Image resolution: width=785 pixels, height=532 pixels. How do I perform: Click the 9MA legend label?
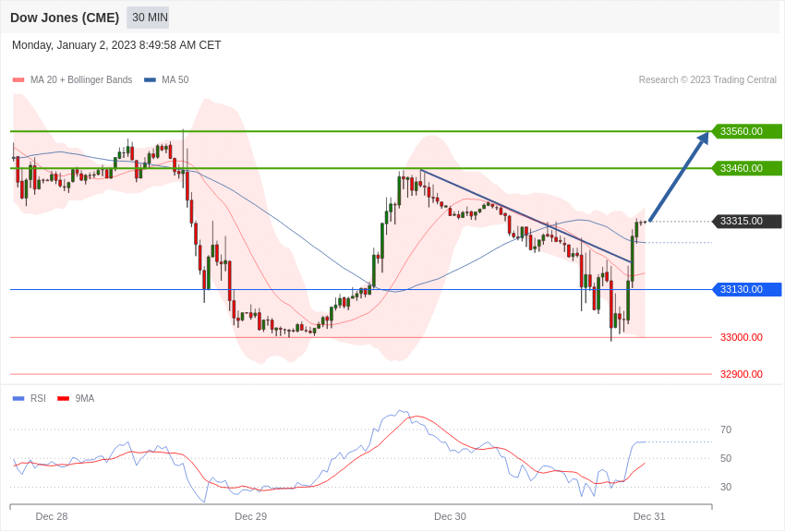click(x=85, y=398)
